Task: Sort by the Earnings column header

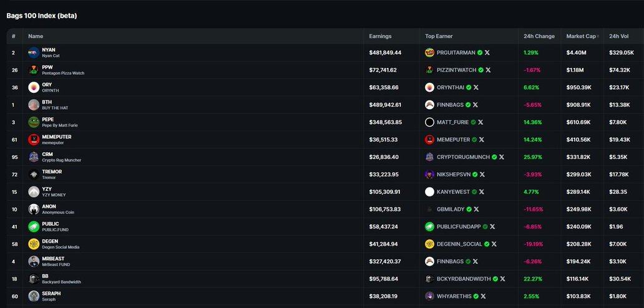Action: point(380,36)
